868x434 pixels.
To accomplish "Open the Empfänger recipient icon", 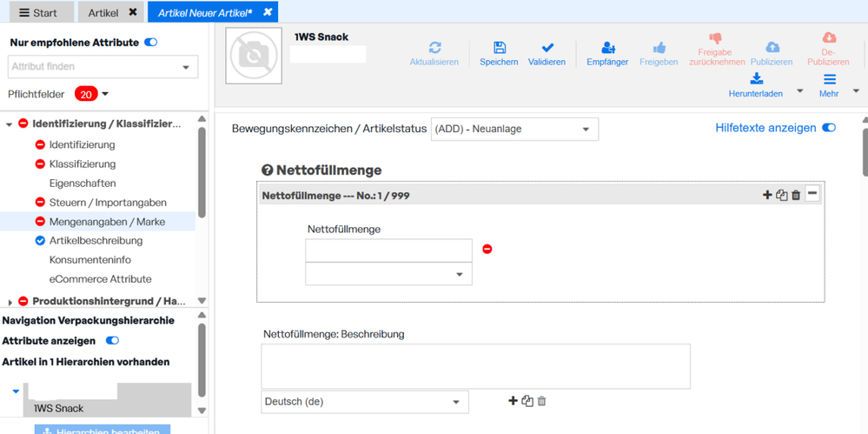I will 608,48.
